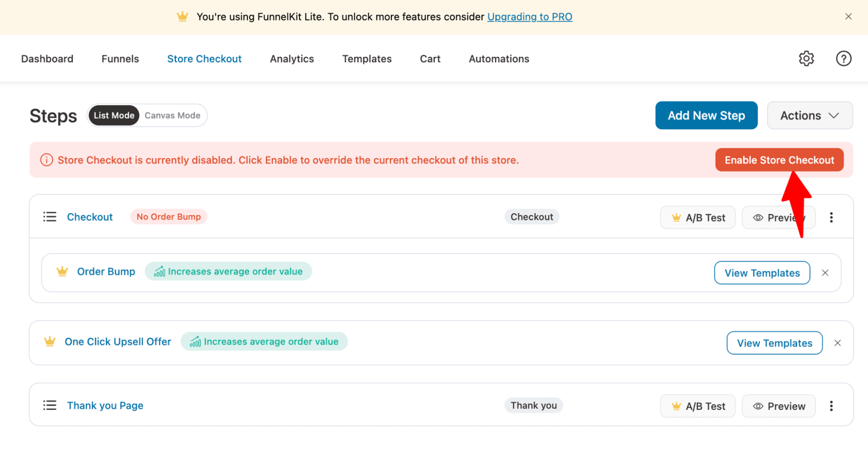Click chart icon in Upsell Offer badge
Image resolution: width=868 pixels, height=452 pixels.
[x=195, y=342]
